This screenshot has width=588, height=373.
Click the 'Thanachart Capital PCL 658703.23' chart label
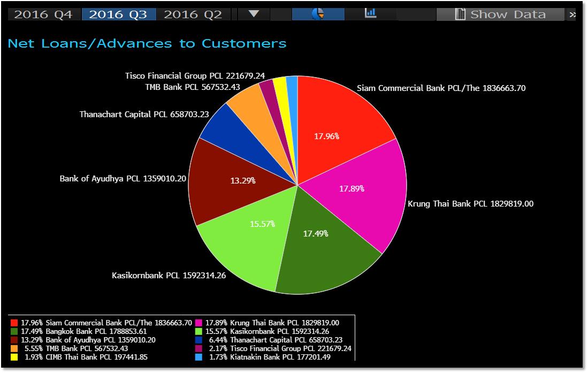144,115
